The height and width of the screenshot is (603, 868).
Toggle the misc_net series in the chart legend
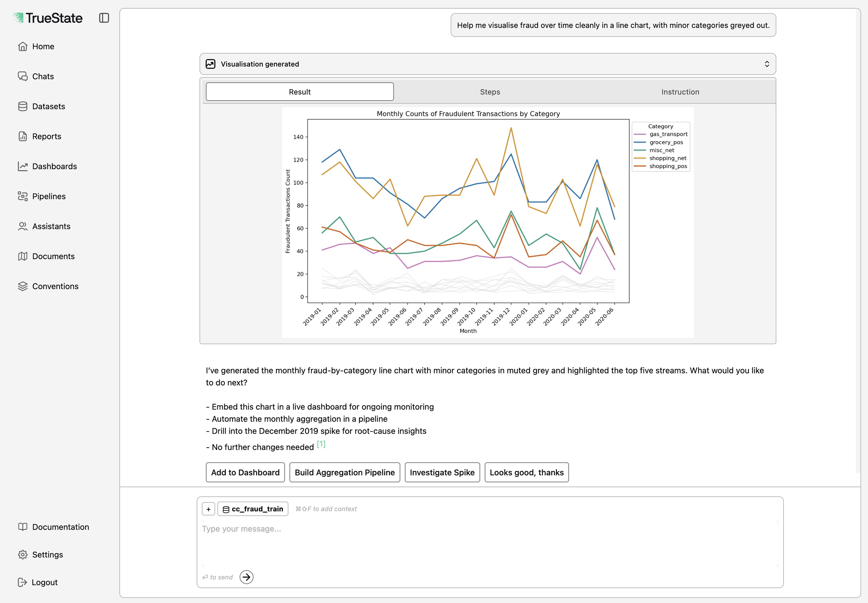662,150
